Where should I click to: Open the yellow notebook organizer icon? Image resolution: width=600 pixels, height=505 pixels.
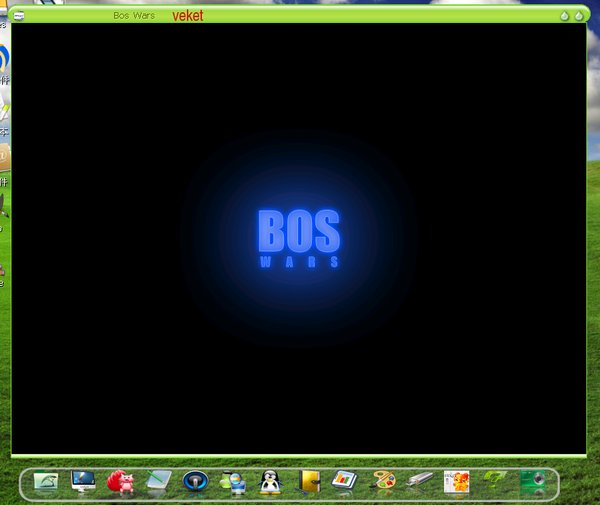pyautogui.click(x=310, y=481)
